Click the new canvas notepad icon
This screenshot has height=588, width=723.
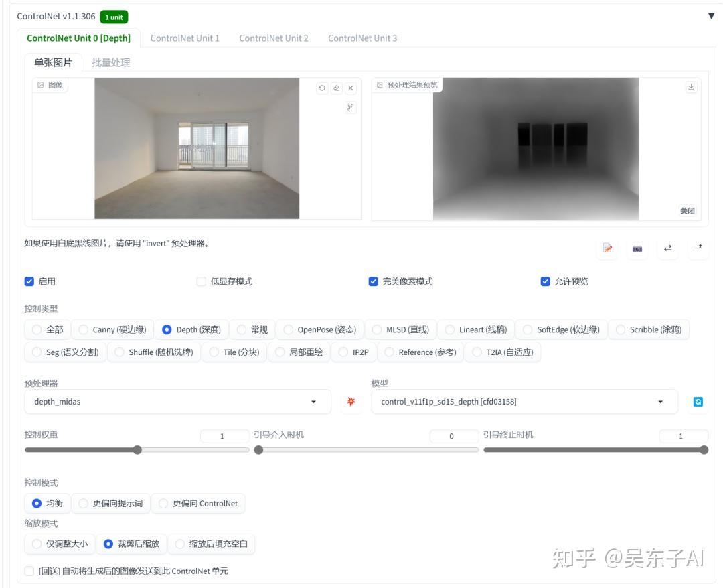[x=608, y=248]
